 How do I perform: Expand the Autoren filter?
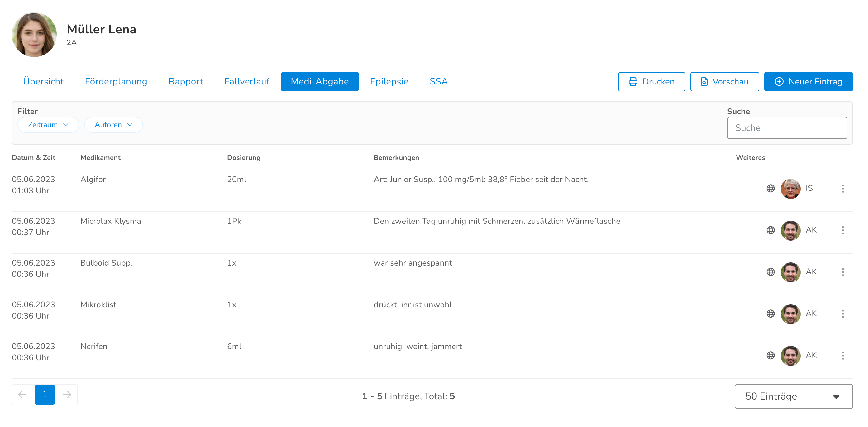click(113, 125)
